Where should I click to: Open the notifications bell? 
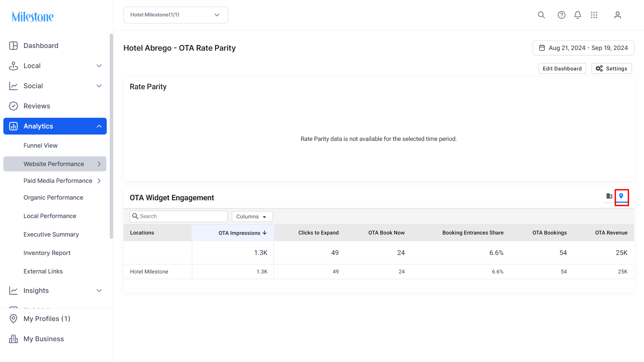click(578, 15)
